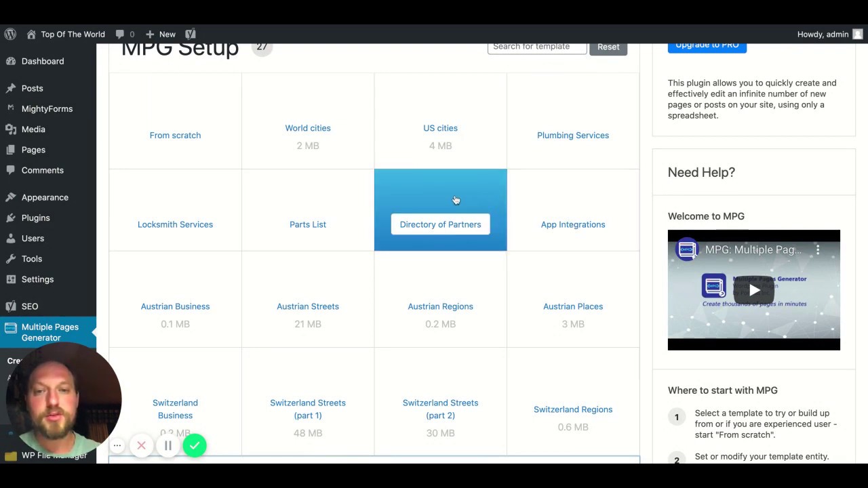Image resolution: width=868 pixels, height=488 pixels.
Task: Open the Media library menu
Action: (x=33, y=129)
